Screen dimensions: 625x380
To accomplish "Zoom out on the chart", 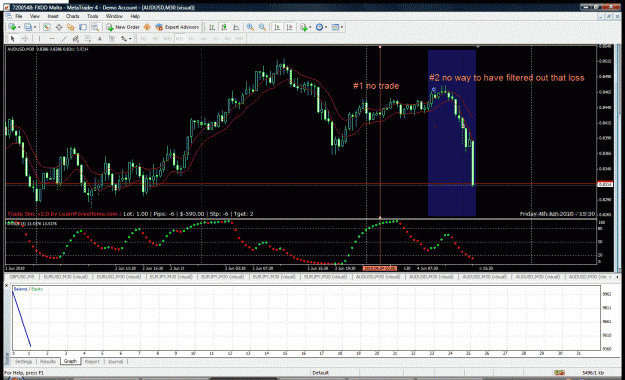I will (262, 27).
